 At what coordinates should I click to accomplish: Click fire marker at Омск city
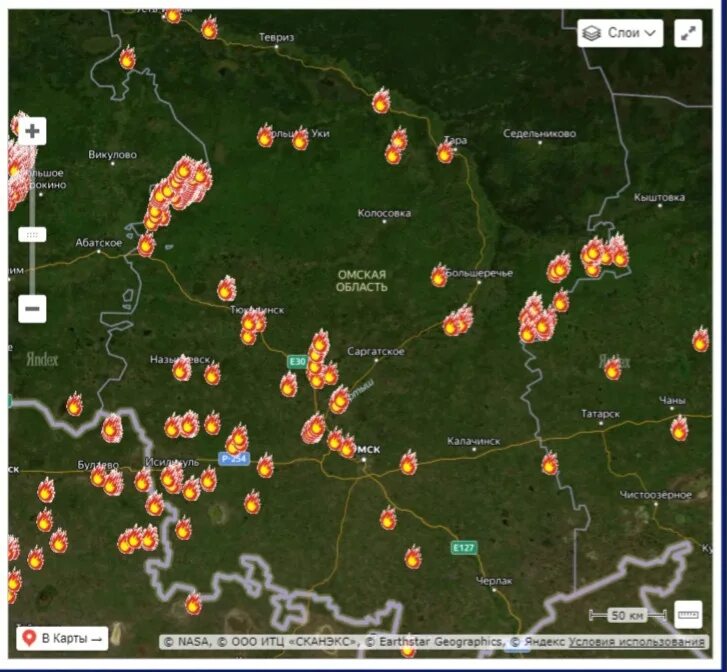(x=347, y=447)
